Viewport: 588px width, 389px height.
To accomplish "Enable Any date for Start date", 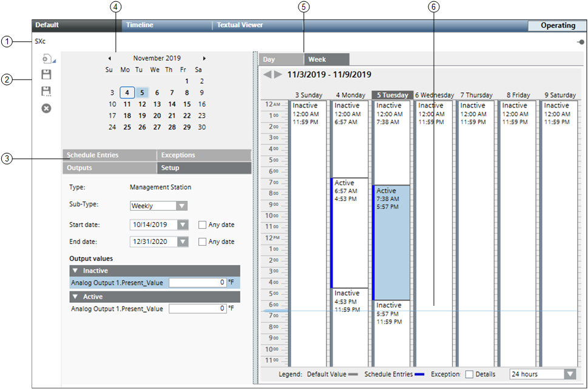I will click(x=203, y=225).
